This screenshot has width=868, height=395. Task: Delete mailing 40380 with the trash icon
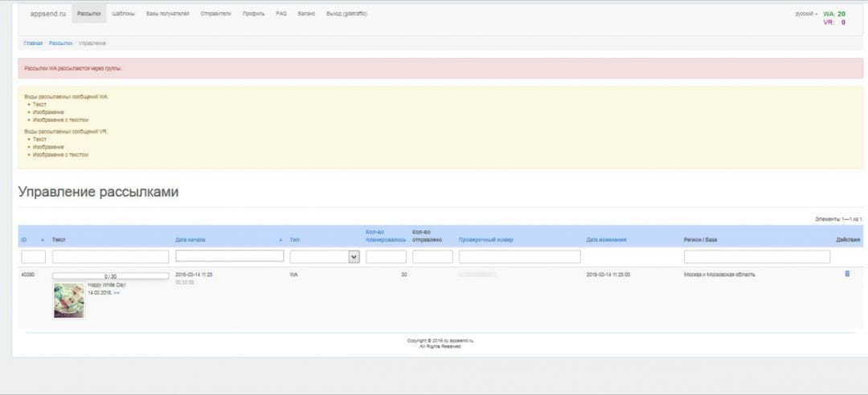coord(847,274)
